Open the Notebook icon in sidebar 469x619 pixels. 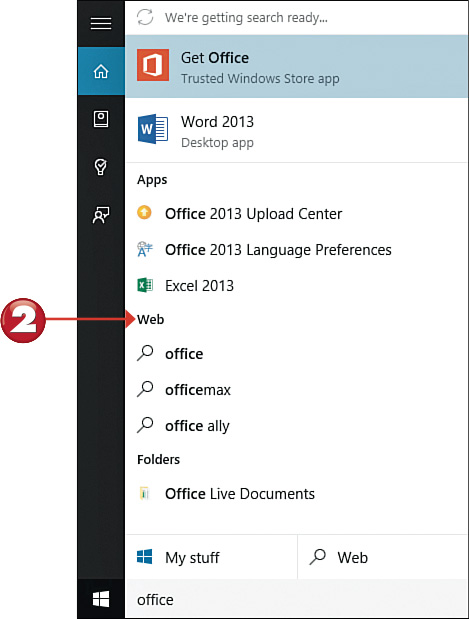coord(101,119)
